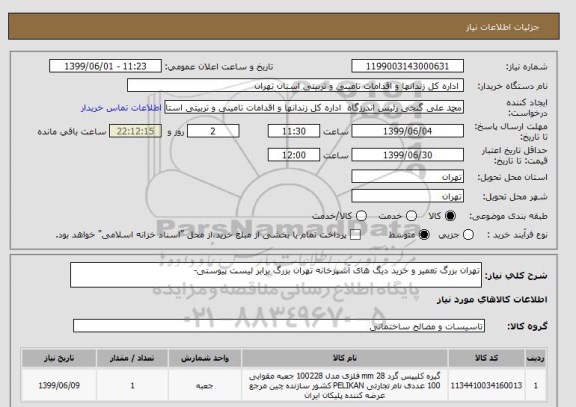The width and height of the screenshot is (576, 407).
Task: Choose the متوسط purchase type radio
Action: (424, 235)
